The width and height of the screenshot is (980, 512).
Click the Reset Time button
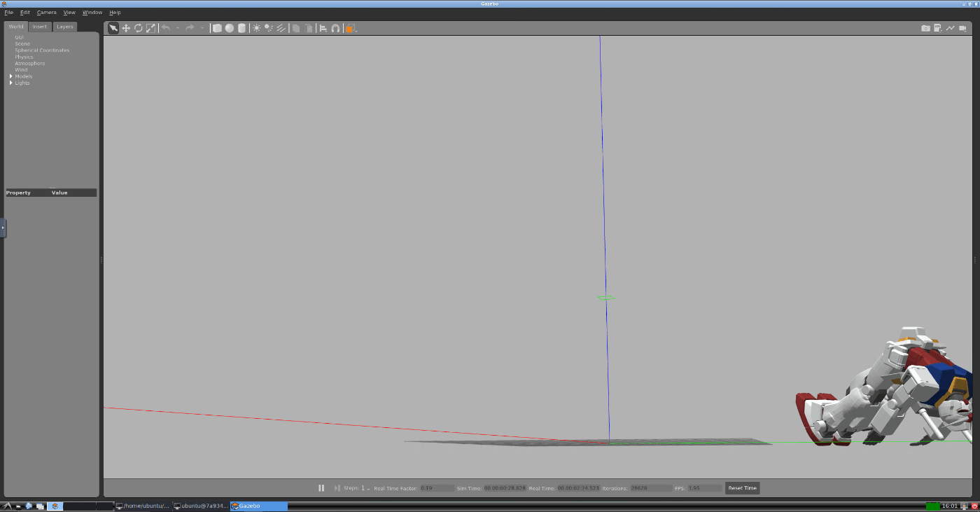[x=742, y=488]
